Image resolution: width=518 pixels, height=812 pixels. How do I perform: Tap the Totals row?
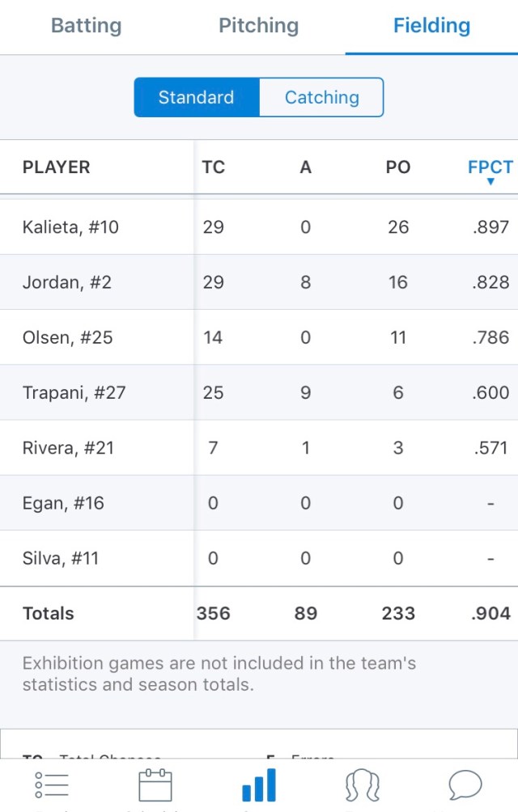click(x=259, y=614)
